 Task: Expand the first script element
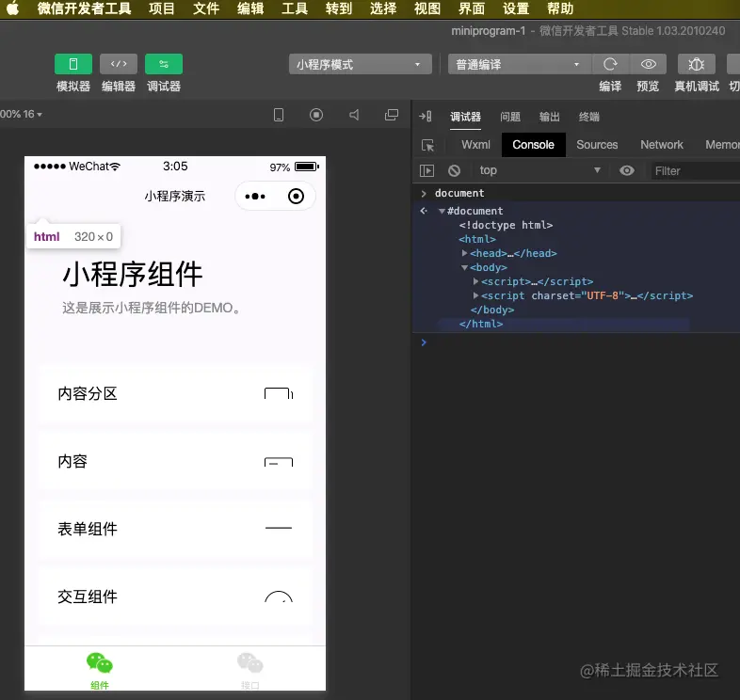coord(475,281)
